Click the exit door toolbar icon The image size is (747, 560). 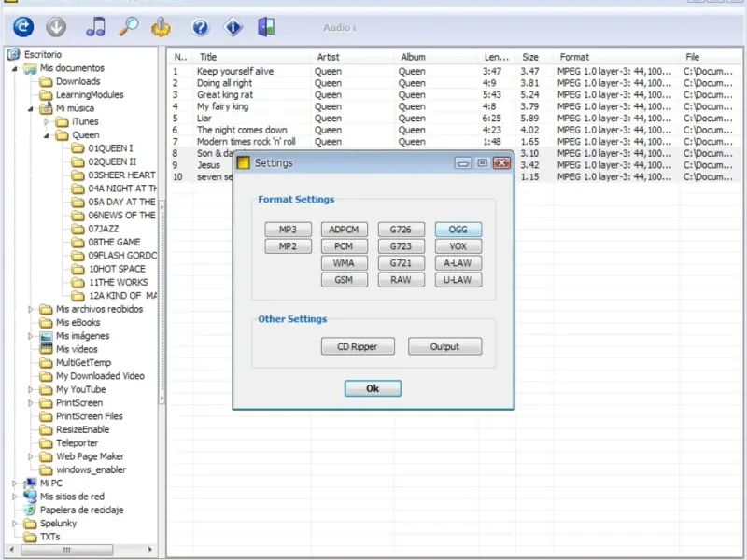pos(266,27)
